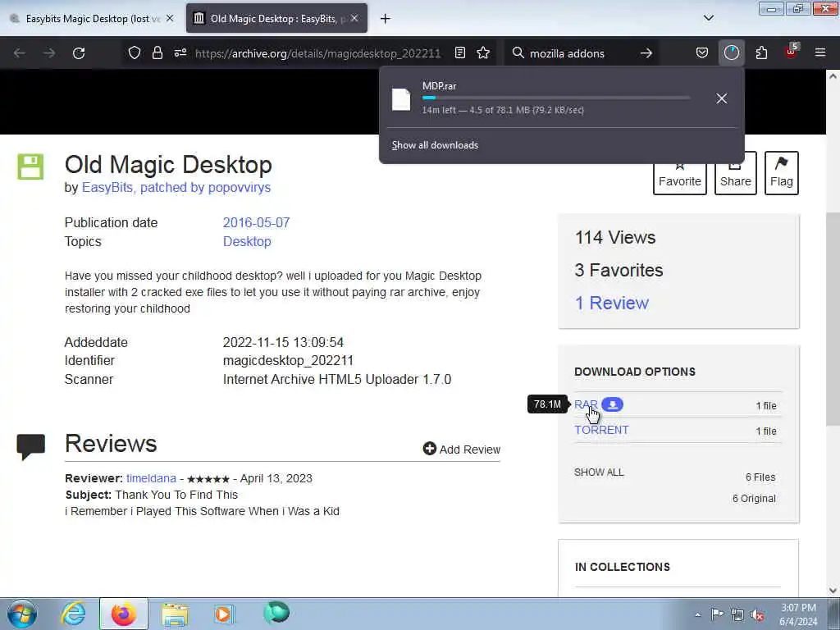
Task: Click the browser Back arrow
Action: (20, 53)
